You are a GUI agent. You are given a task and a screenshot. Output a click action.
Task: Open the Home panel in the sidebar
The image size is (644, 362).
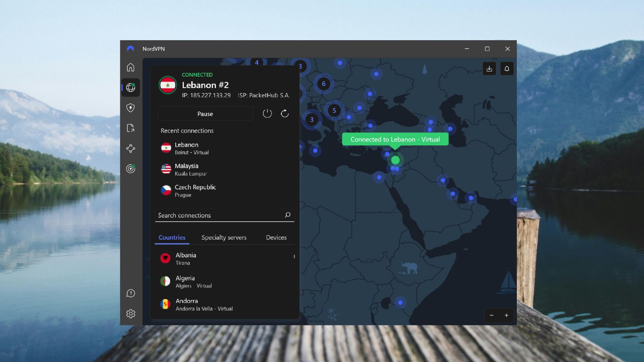(130, 68)
